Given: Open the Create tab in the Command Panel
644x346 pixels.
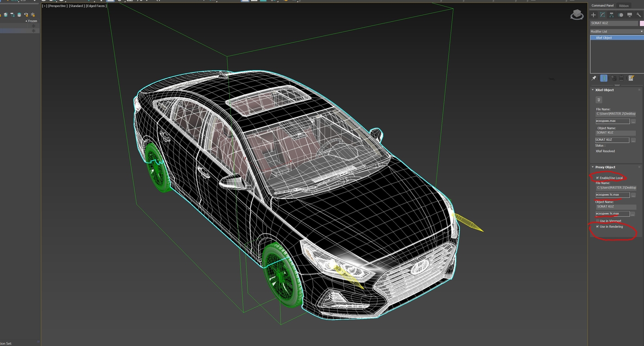Looking at the screenshot, I should point(593,15).
